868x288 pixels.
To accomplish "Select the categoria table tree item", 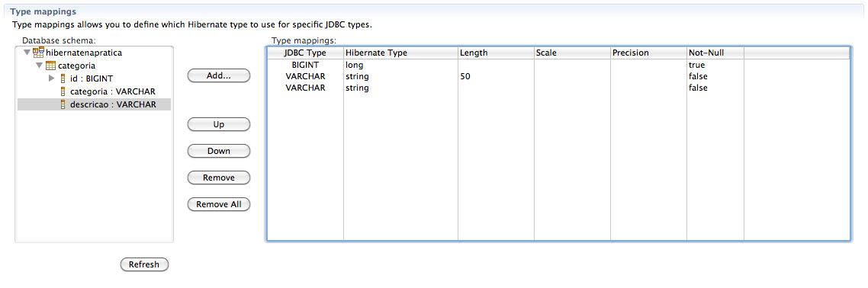I will coord(76,66).
